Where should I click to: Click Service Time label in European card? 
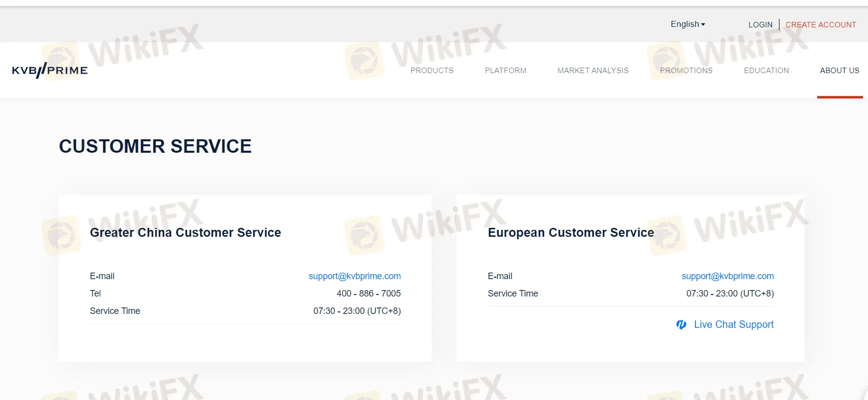point(513,294)
